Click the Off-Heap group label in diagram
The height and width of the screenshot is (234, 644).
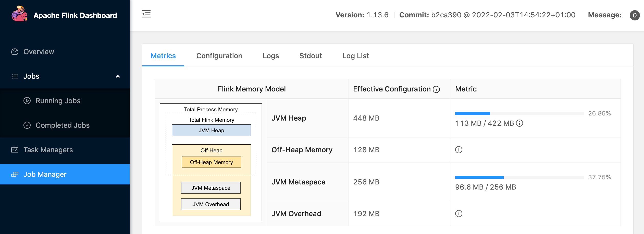point(211,150)
